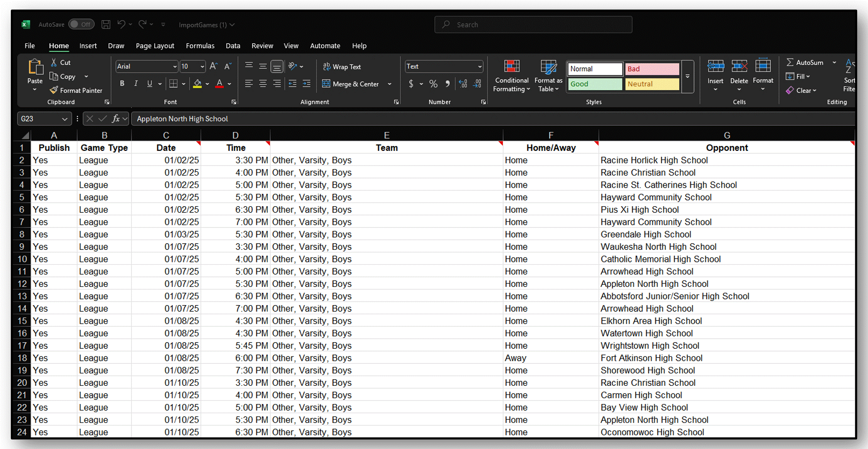The height and width of the screenshot is (449, 868).
Task: Switch to the Review tab
Action: tap(262, 46)
